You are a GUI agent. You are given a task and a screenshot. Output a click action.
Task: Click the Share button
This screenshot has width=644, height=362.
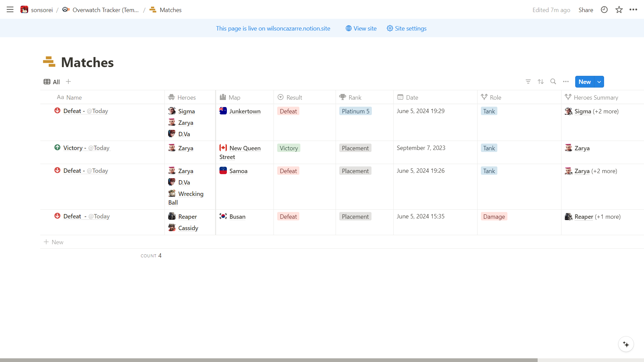[586, 10]
